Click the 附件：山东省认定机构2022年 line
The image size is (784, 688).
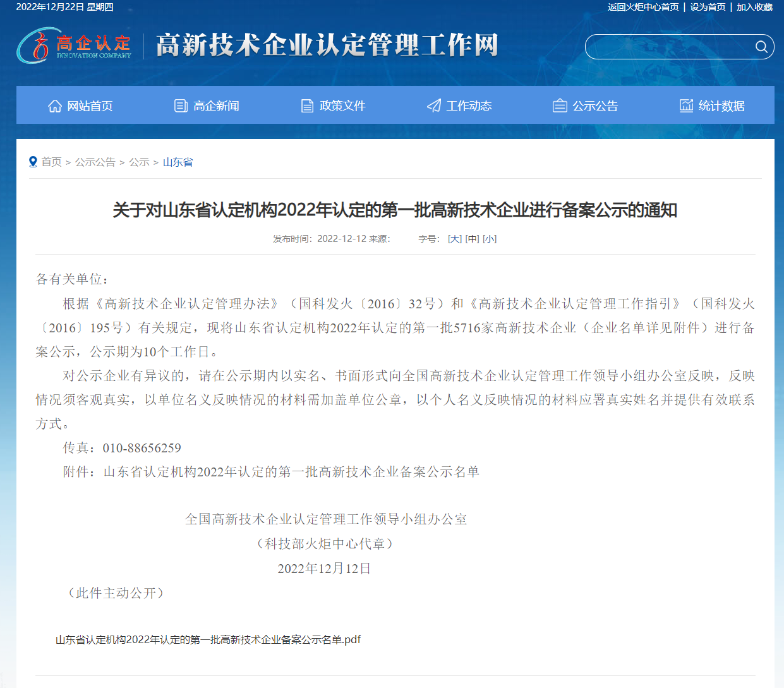click(x=271, y=472)
